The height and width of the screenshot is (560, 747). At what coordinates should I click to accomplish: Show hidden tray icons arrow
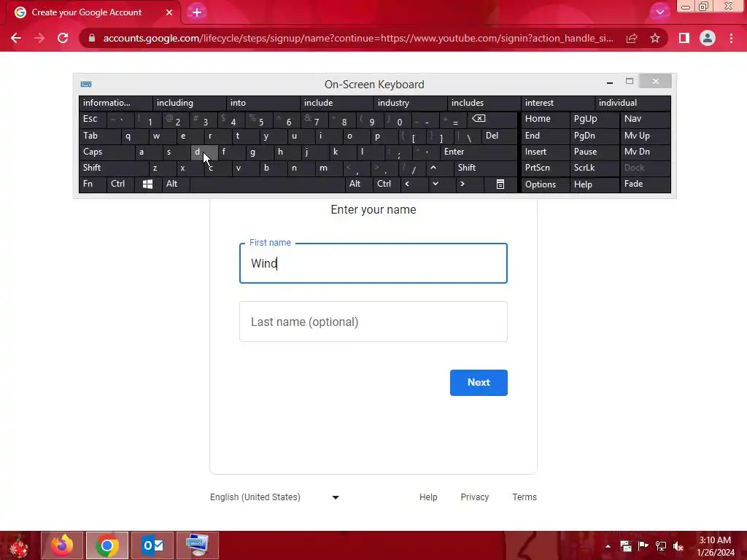[608, 546]
